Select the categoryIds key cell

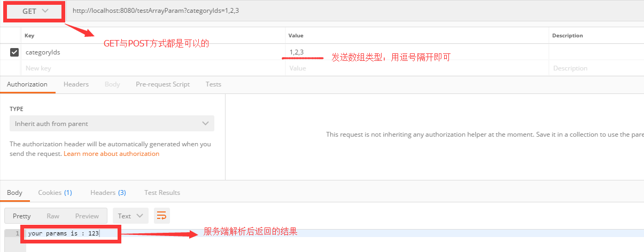click(153, 52)
